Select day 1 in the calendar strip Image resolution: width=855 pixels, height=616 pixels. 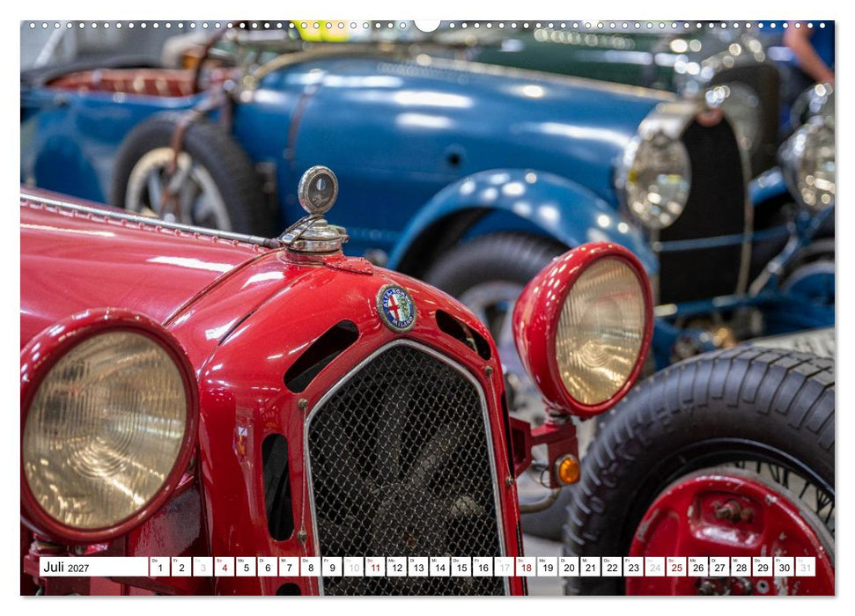(x=159, y=567)
